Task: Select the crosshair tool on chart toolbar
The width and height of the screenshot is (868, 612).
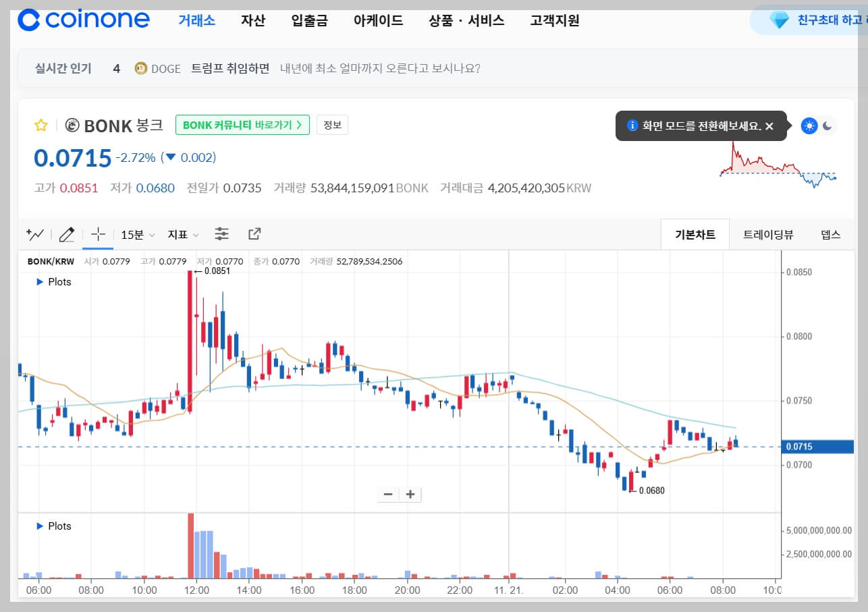Action: (97, 234)
